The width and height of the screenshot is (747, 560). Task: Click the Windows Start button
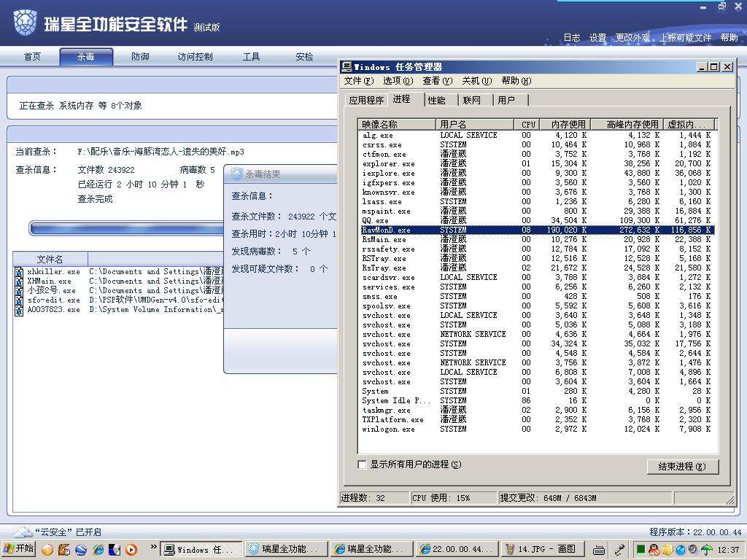[18, 548]
